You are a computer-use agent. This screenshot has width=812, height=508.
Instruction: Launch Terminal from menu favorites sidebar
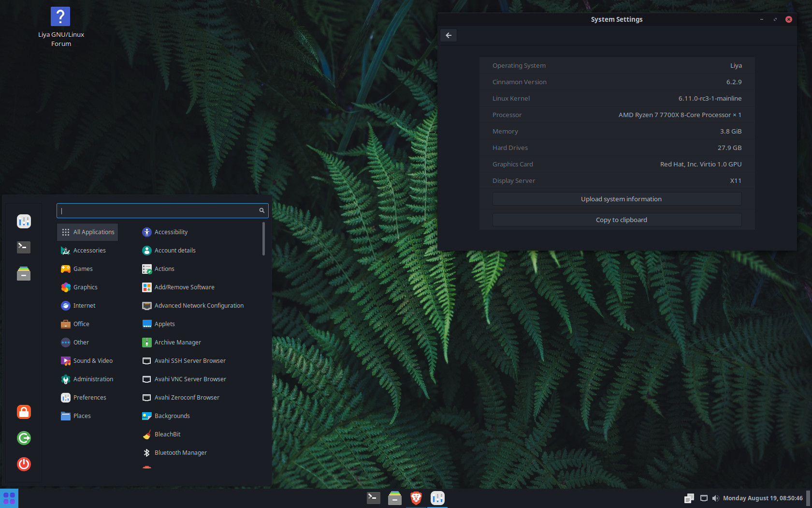[24, 247]
